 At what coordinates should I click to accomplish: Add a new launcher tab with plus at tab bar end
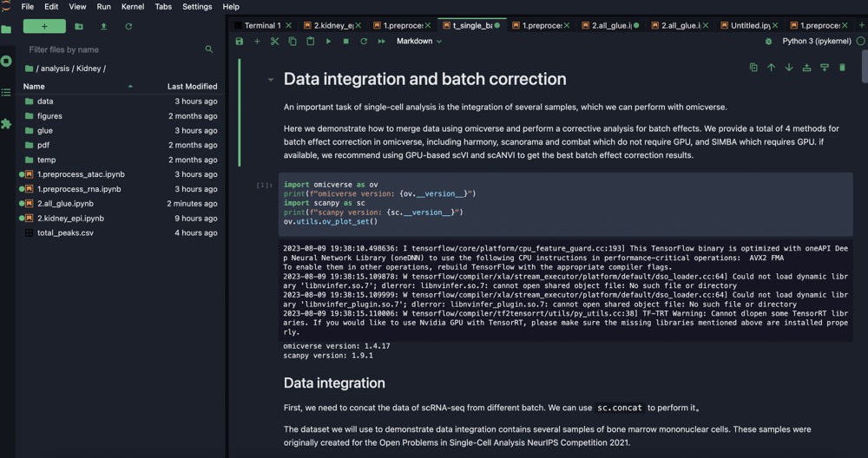pyautogui.click(x=861, y=25)
